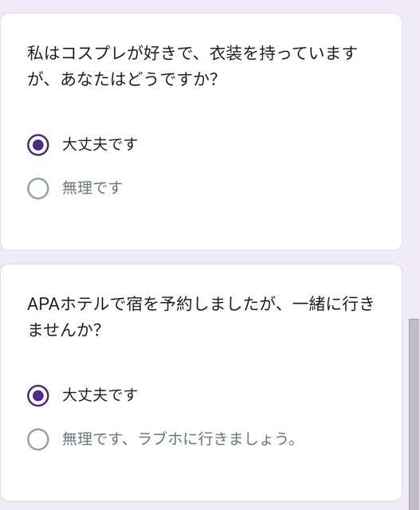Click the blank area right of the 無理です cosplay option
Image resolution: width=420 pixels, height=510 pixels.
tap(261, 188)
